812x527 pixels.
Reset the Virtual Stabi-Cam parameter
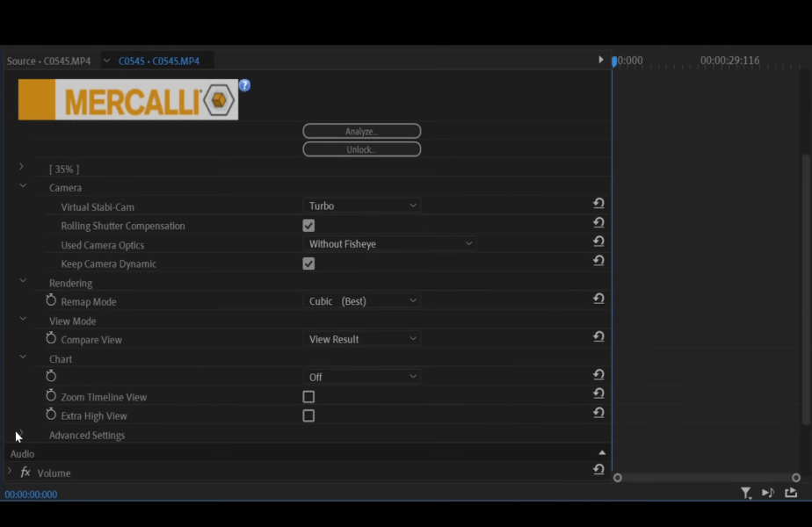click(598, 204)
